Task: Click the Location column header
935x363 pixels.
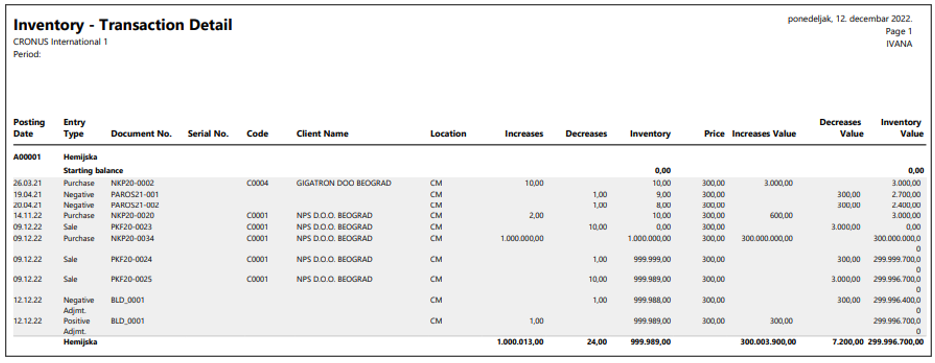Action: point(448,134)
